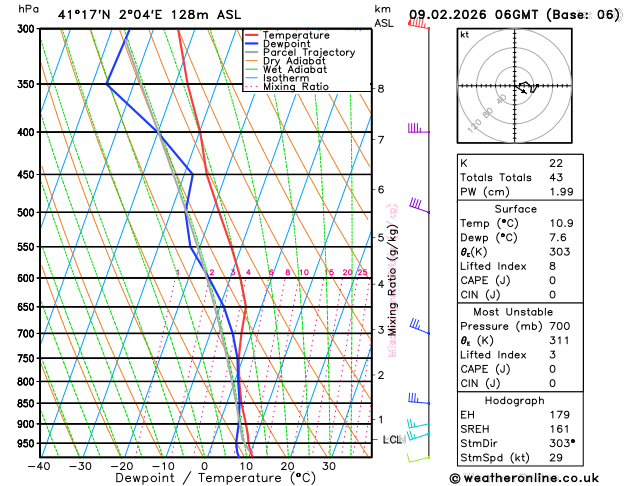
Task: Click the SREH value 161
Action: (560, 429)
